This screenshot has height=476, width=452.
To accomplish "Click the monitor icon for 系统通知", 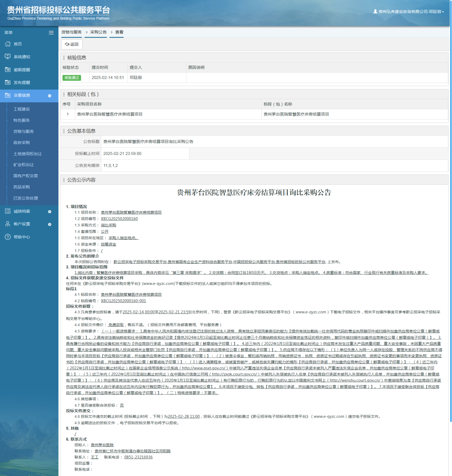I will coord(8,57).
